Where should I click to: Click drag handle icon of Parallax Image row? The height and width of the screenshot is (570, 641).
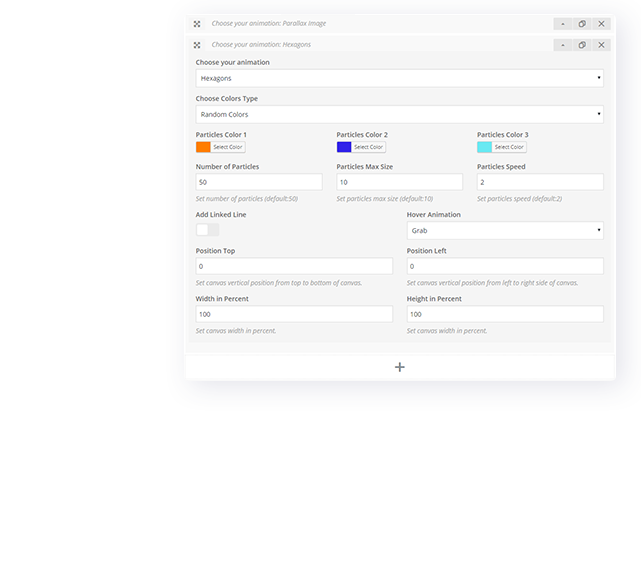[197, 23]
